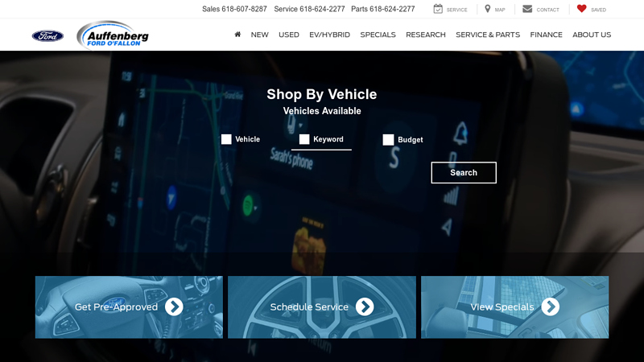The width and height of the screenshot is (644, 362).
Task: Check the Keyword search option
Action: point(304,139)
